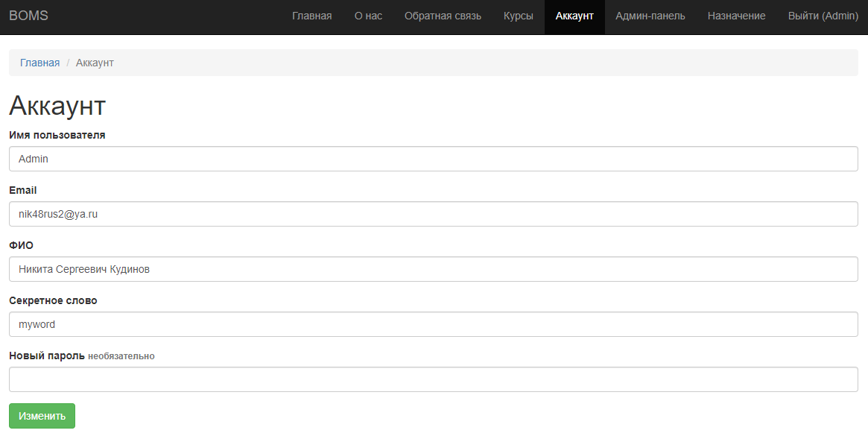Click the Секретное слово input with myword
Viewport: 868px width, 439px height.
433,324
